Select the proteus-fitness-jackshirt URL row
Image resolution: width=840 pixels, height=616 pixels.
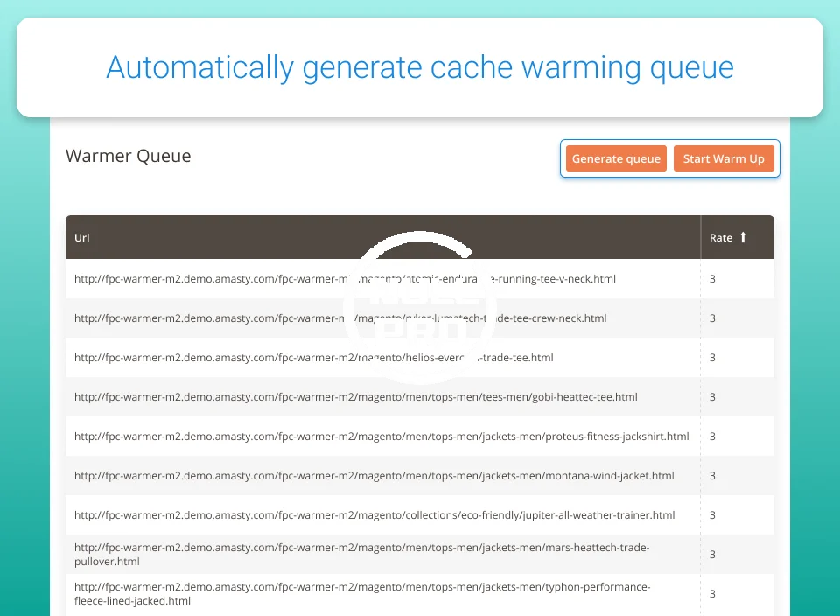coord(381,437)
